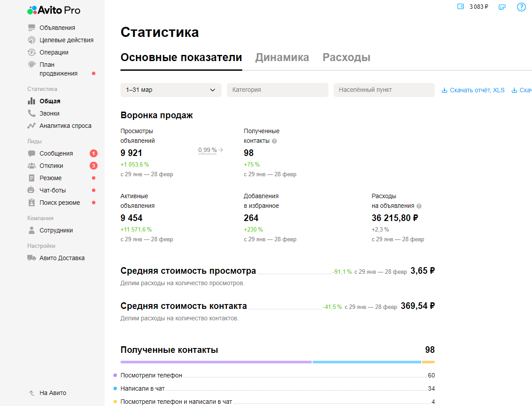Click the 0,99 % conversion rate value
Screen dimensions: 532x406
[208, 150]
